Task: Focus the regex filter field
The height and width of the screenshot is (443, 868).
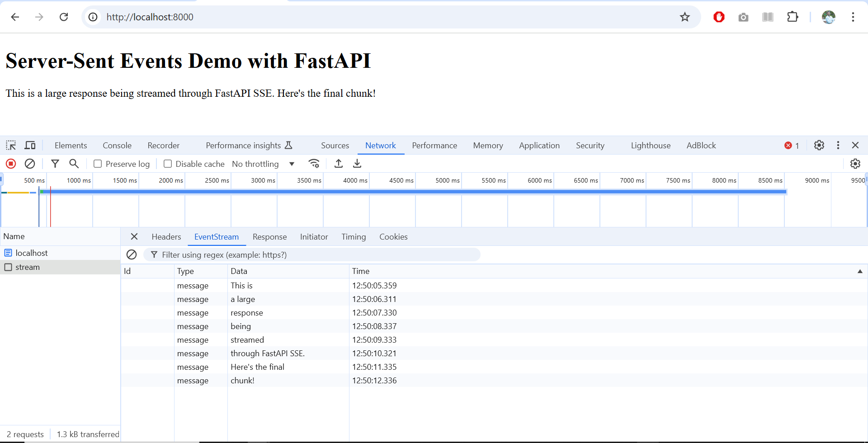Action: (x=312, y=255)
